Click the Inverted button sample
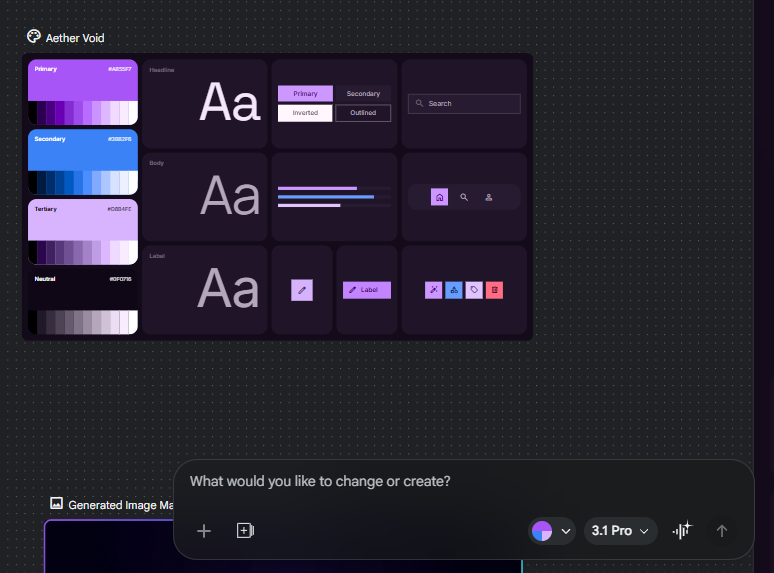Image resolution: width=774 pixels, height=573 pixels. (305, 113)
